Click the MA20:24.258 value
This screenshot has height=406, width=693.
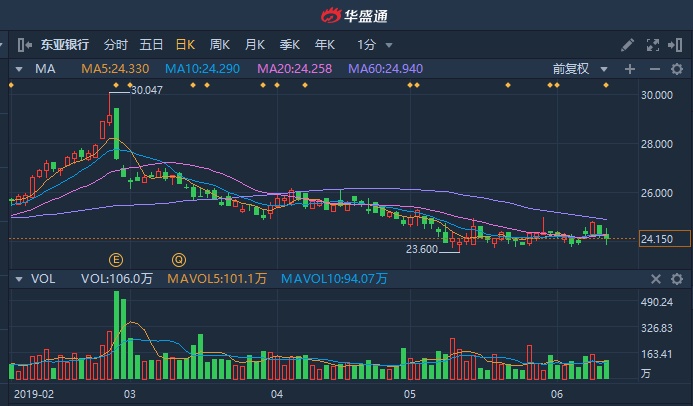[x=294, y=69]
